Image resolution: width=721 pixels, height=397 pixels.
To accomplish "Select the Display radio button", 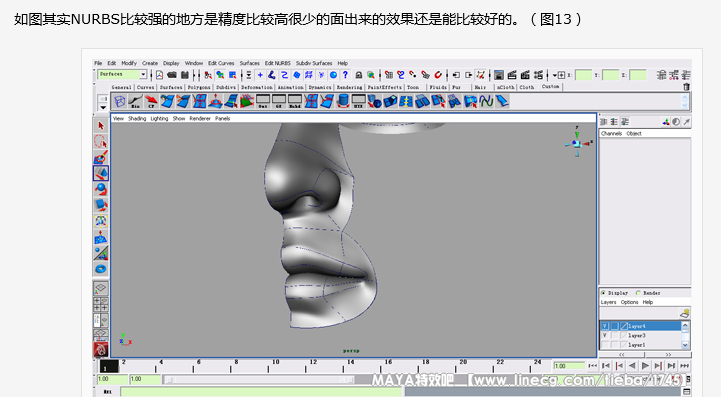I will [603, 293].
